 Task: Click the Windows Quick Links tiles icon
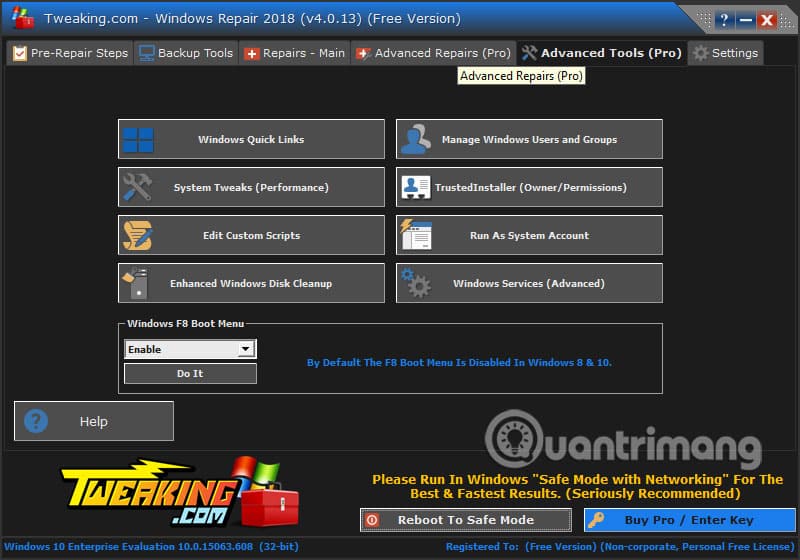[x=138, y=140]
